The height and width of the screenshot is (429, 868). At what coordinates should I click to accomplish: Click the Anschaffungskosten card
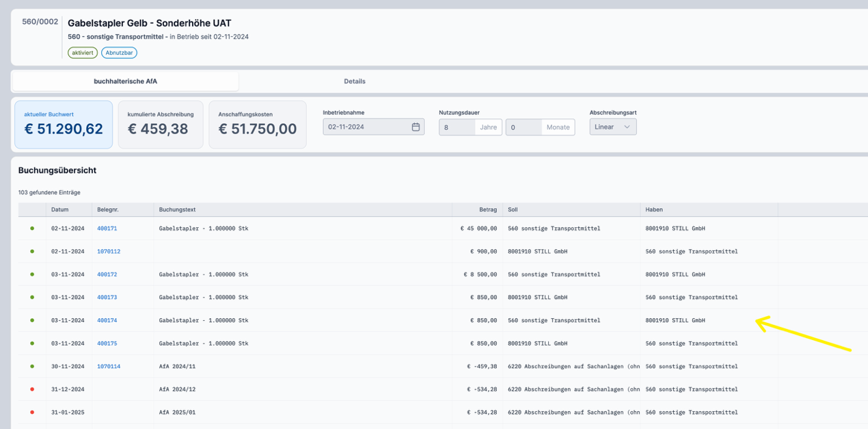258,125
